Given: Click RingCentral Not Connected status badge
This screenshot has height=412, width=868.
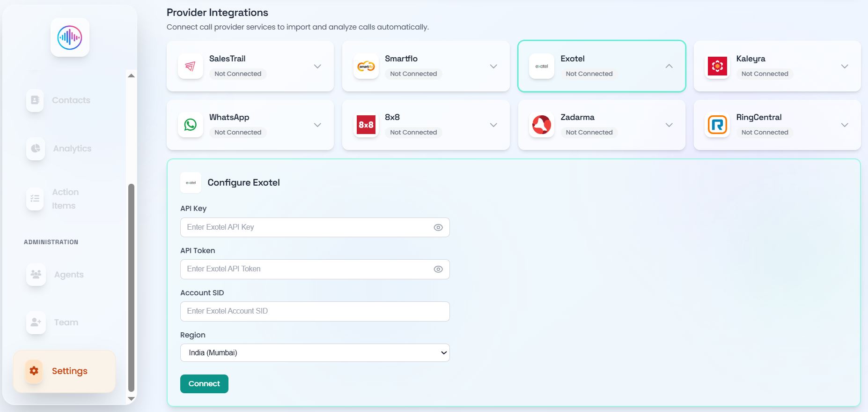Looking at the screenshot, I should click(x=765, y=132).
